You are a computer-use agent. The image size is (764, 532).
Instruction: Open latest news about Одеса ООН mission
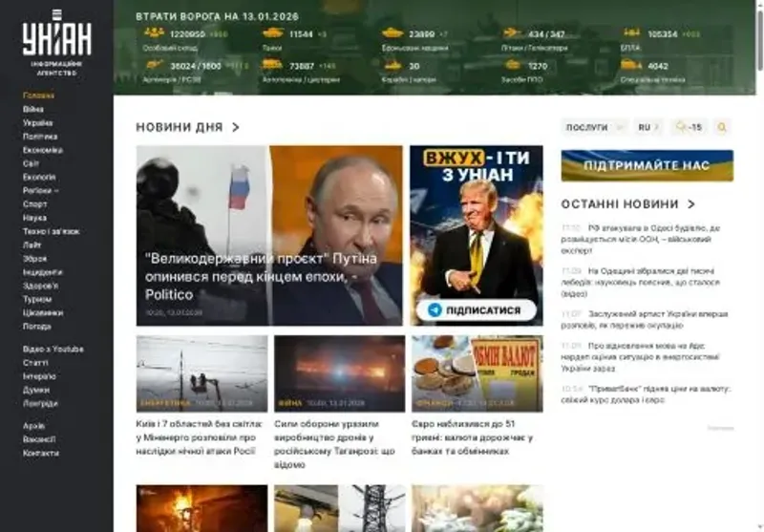click(641, 239)
